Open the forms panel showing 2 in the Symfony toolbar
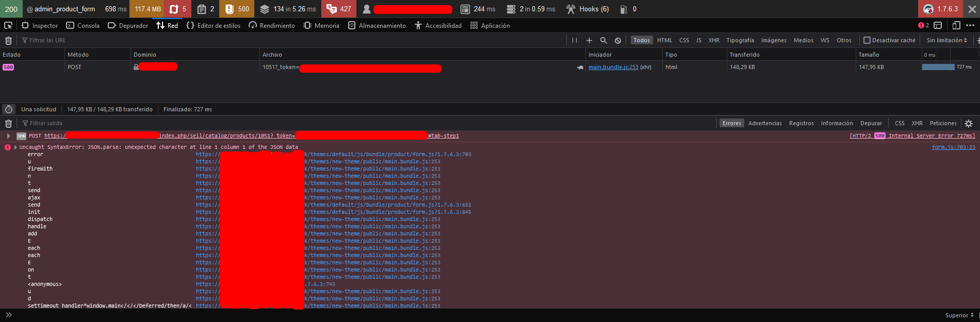Image resolution: width=980 pixels, height=322 pixels. coord(205,9)
